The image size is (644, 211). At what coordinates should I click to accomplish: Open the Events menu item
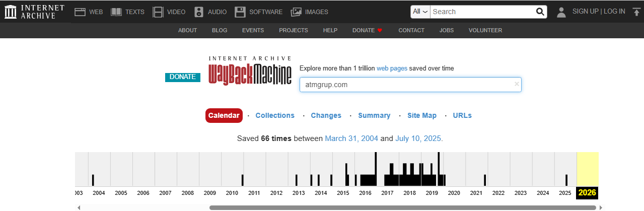(253, 30)
